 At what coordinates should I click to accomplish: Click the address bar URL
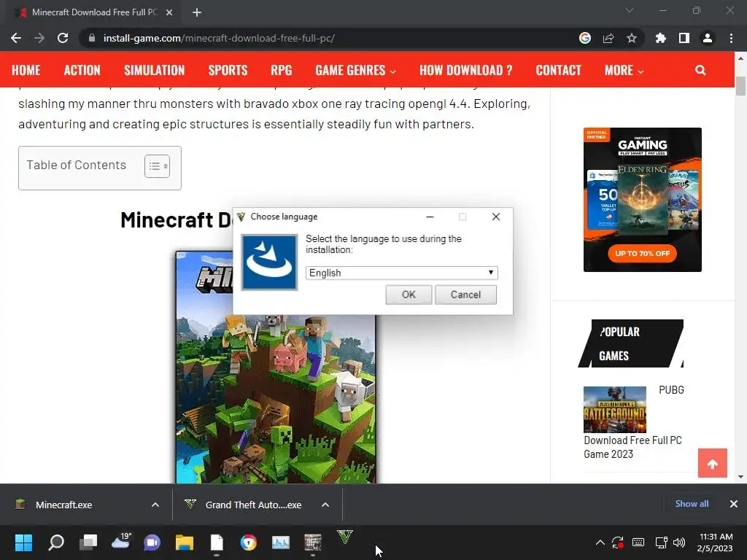219,38
